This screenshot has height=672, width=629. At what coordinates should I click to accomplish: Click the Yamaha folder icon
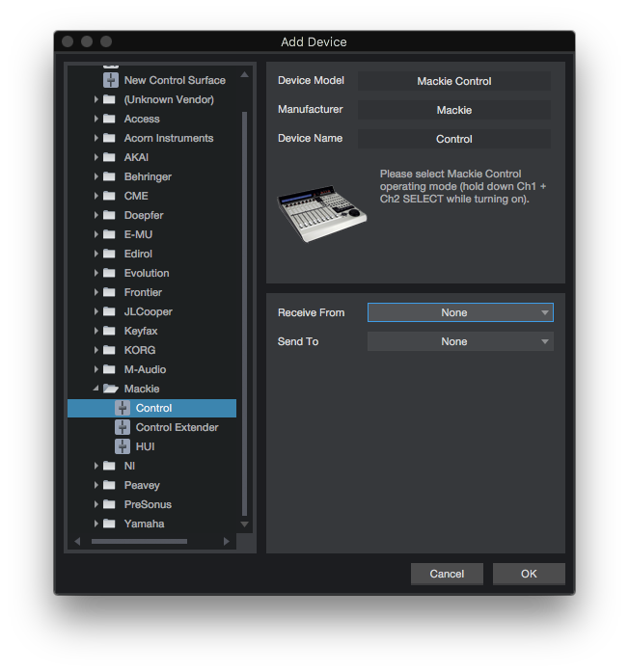pyautogui.click(x=109, y=524)
